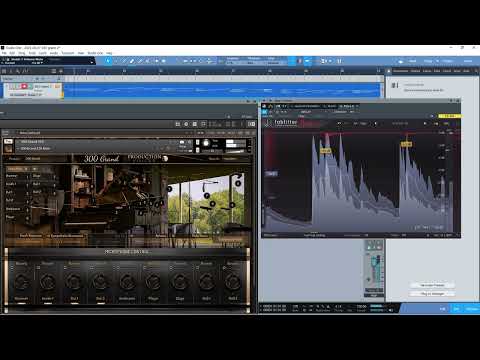
Task: Adjust Kontakt instrument volume slider
Action: 236,151
